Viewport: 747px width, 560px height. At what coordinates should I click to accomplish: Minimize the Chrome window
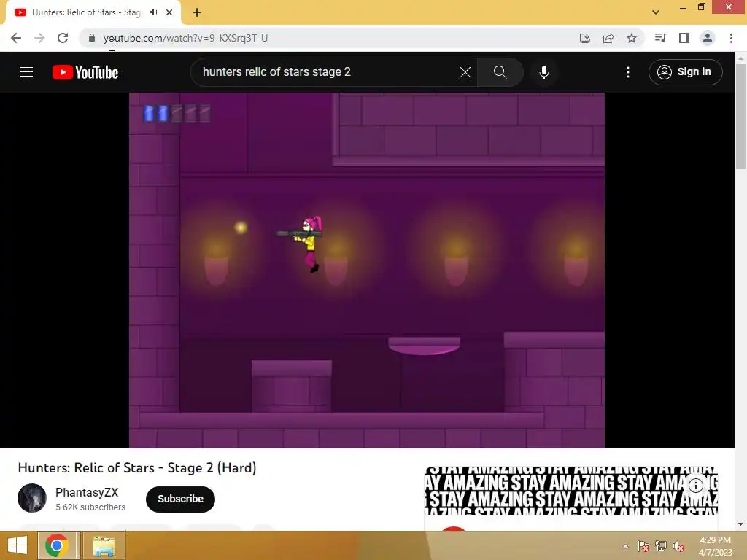683,7
